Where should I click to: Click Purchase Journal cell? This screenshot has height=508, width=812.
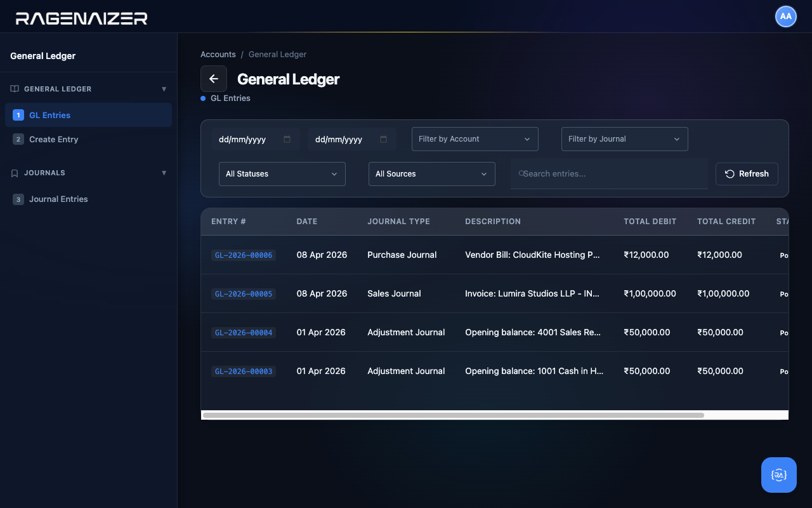[x=402, y=255]
